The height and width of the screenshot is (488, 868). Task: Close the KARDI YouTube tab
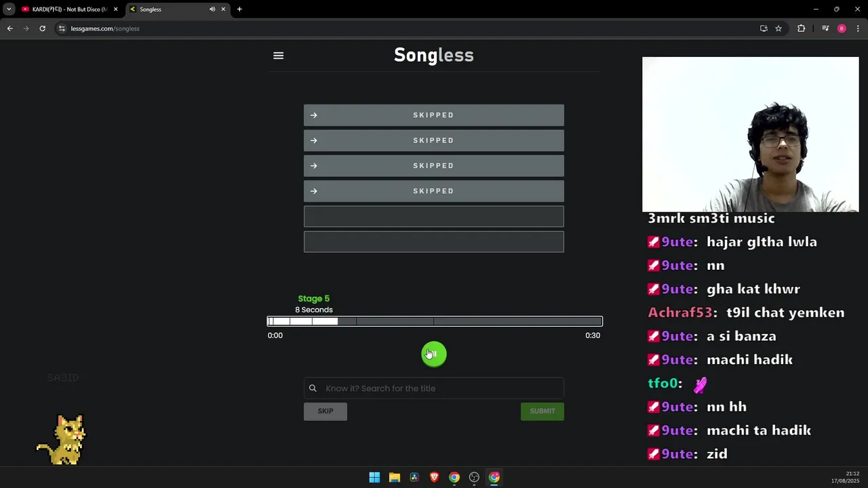[x=115, y=9]
